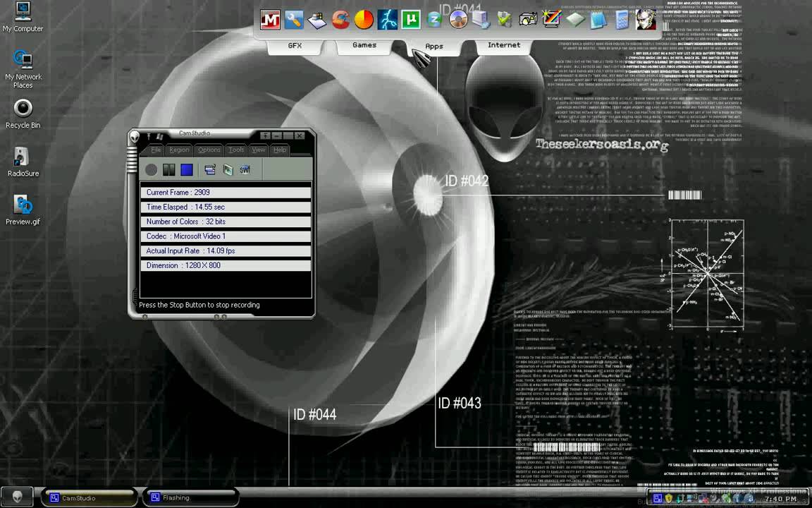The height and width of the screenshot is (508, 812).
Task: Open CamStudio screen annotations icon
Action: coord(228,169)
